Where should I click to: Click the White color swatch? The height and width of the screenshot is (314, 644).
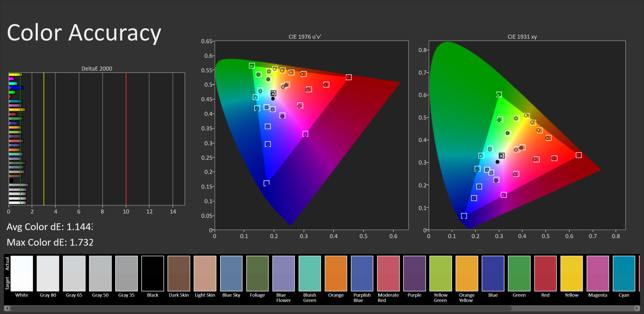pyautogui.click(x=22, y=273)
